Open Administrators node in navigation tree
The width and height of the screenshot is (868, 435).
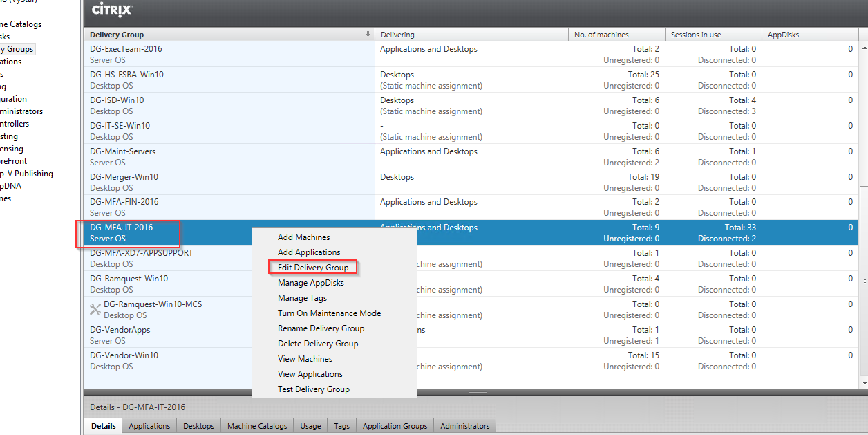tap(21, 111)
